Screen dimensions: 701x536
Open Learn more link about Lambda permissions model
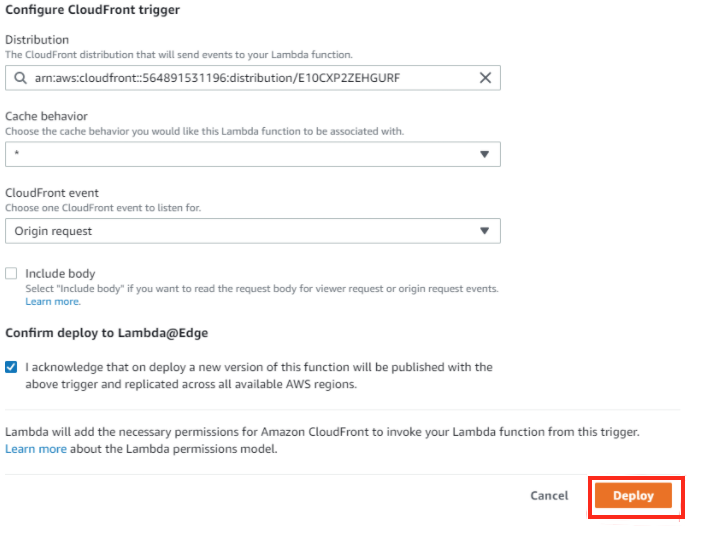[36, 449]
